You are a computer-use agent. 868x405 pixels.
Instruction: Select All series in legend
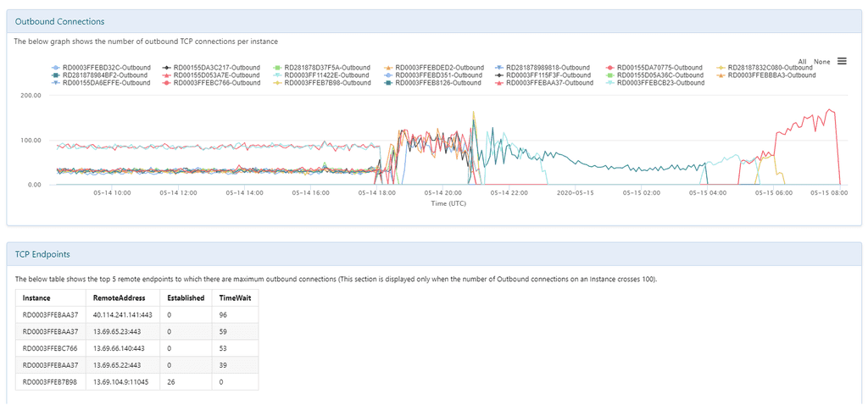(x=803, y=61)
